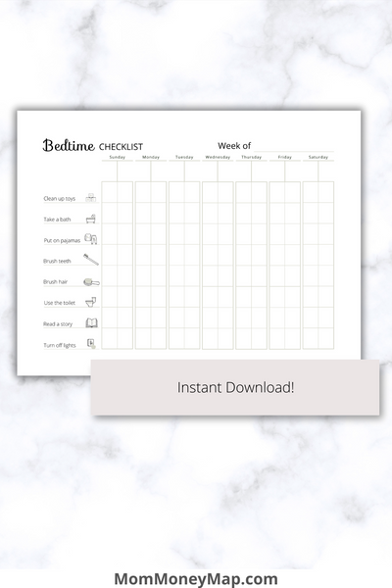Screen dimensions: 392x588
Task: Click the open book icon beside Read a story
Action: [x=91, y=322]
